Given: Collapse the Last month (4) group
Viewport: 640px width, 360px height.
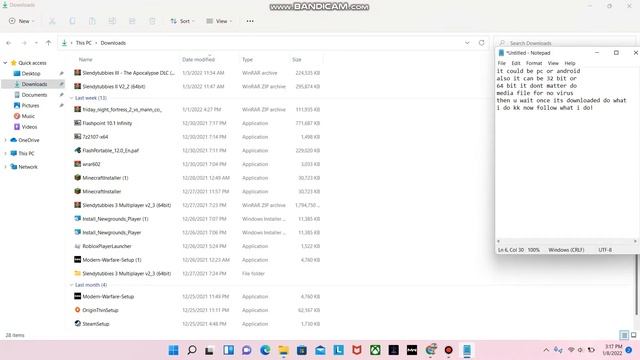Looking at the screenshot, I should (71, 285).
